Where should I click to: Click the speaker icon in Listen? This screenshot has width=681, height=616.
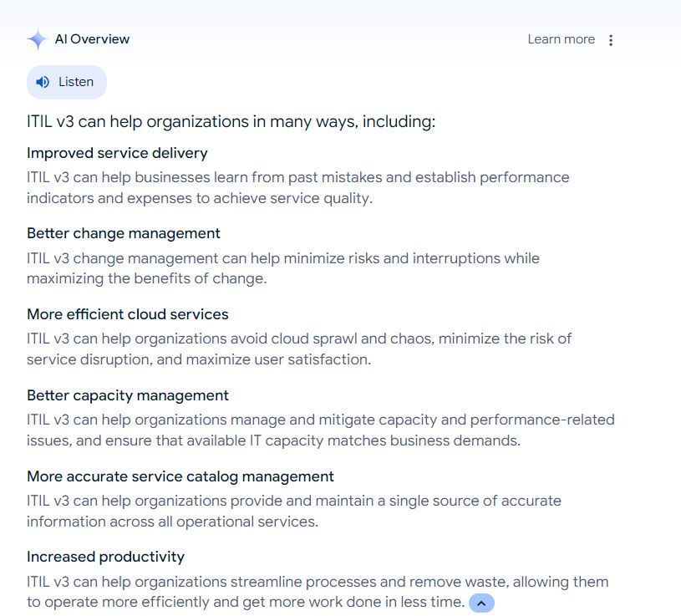coord(43,82)
